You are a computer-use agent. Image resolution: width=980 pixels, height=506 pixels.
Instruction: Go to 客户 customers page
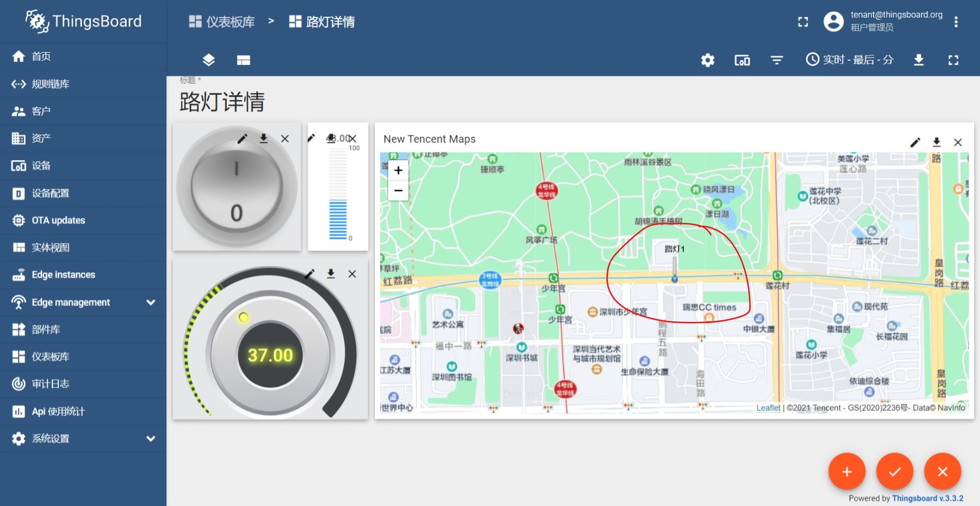(x=83, y=111)
